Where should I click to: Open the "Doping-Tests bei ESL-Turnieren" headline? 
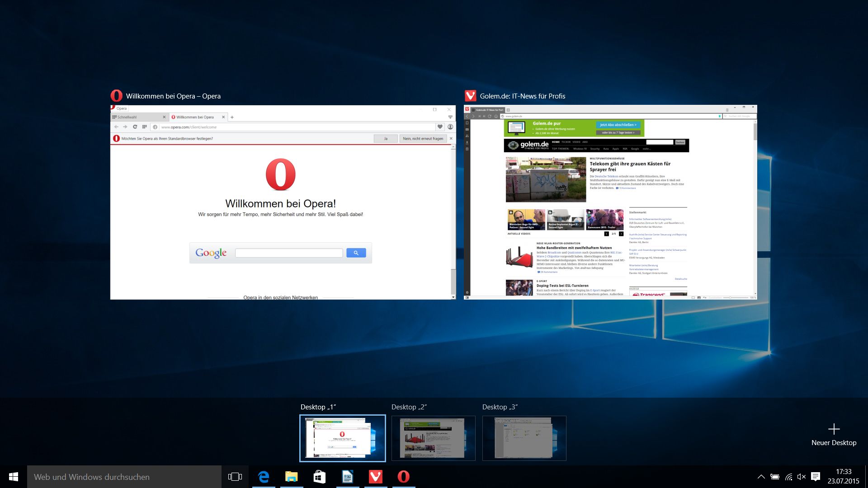(562, 286)
